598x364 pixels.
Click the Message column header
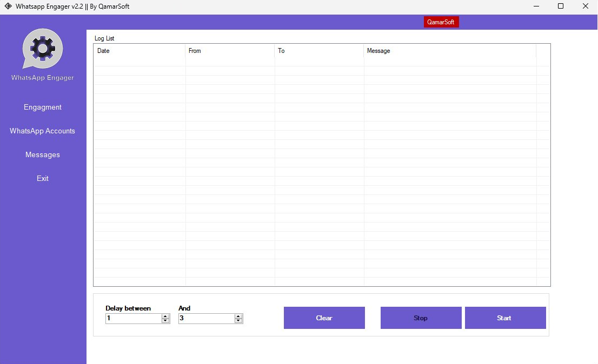(x=449, y=51)
